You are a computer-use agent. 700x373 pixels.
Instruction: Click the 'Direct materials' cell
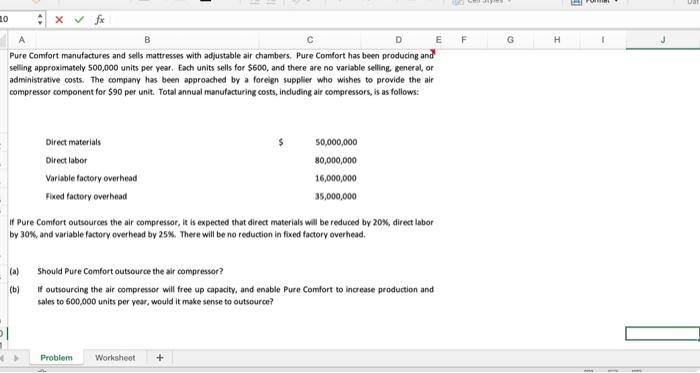tap(73, 142)
